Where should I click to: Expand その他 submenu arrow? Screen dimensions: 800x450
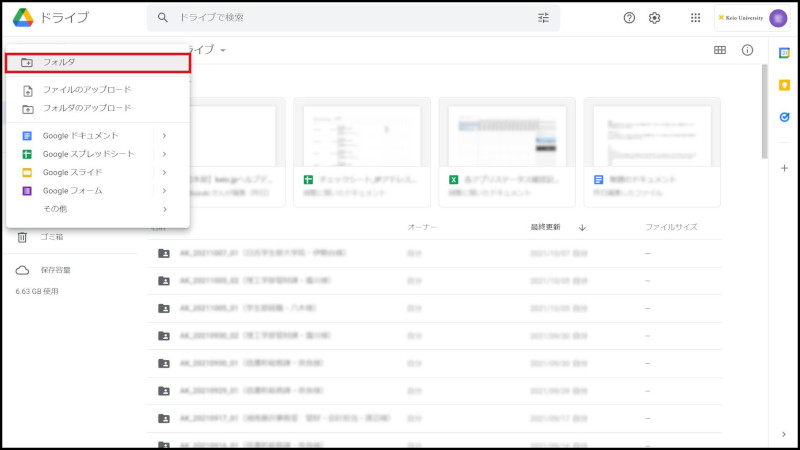(x=164, y=209)
